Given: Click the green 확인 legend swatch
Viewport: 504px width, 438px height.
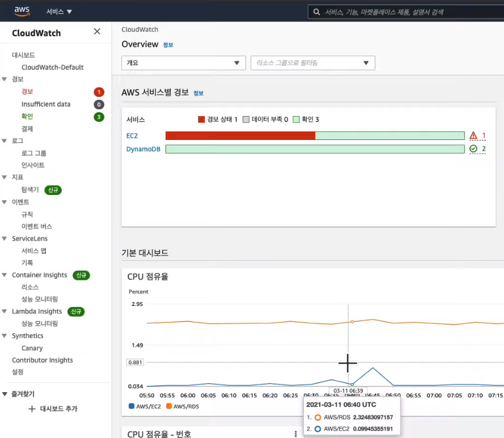Looking at the screenshot, I should click(297, 120).
